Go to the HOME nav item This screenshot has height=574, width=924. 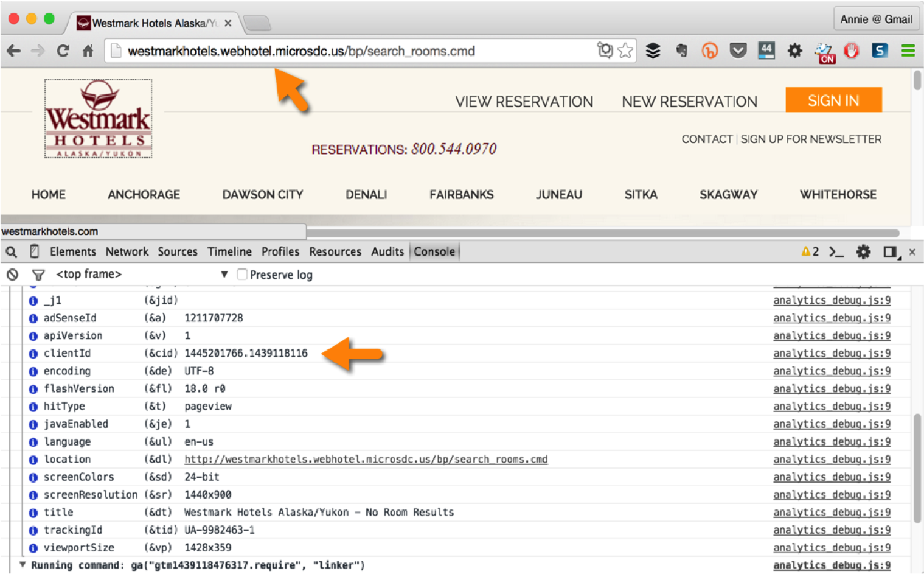coord(49,194)
